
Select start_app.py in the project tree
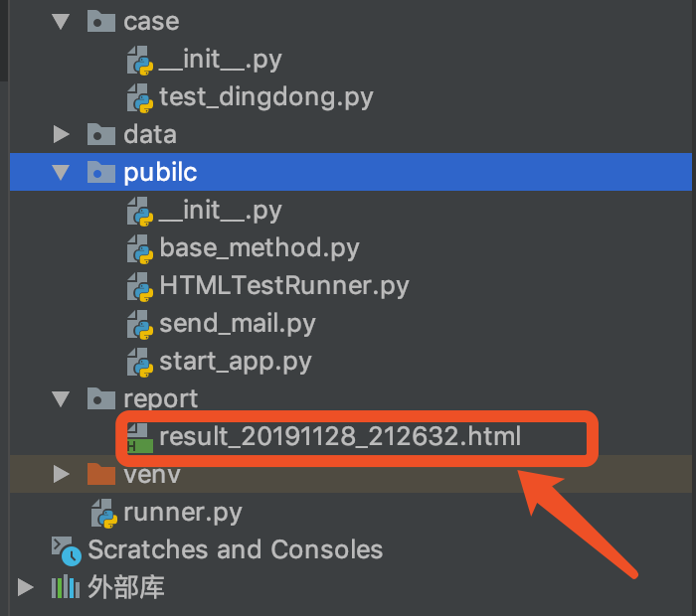tap(235, 361)
